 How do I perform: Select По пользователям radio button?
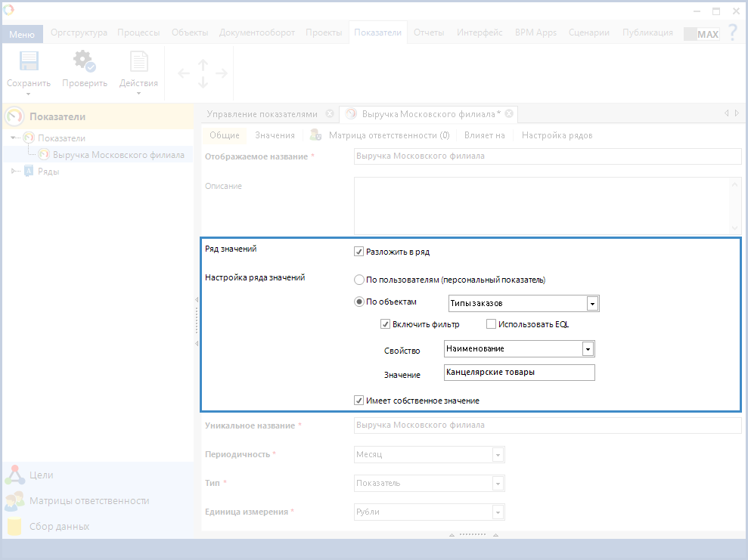(x=359, y=280)
